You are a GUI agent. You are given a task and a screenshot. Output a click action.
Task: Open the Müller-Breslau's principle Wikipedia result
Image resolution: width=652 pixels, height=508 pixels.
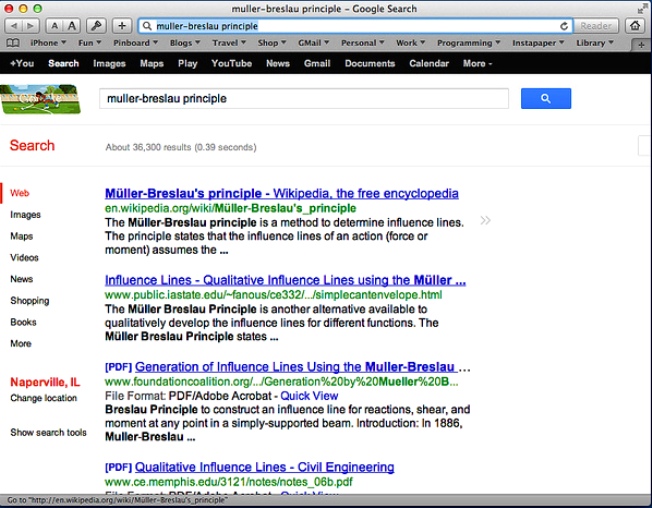point(282,193)
